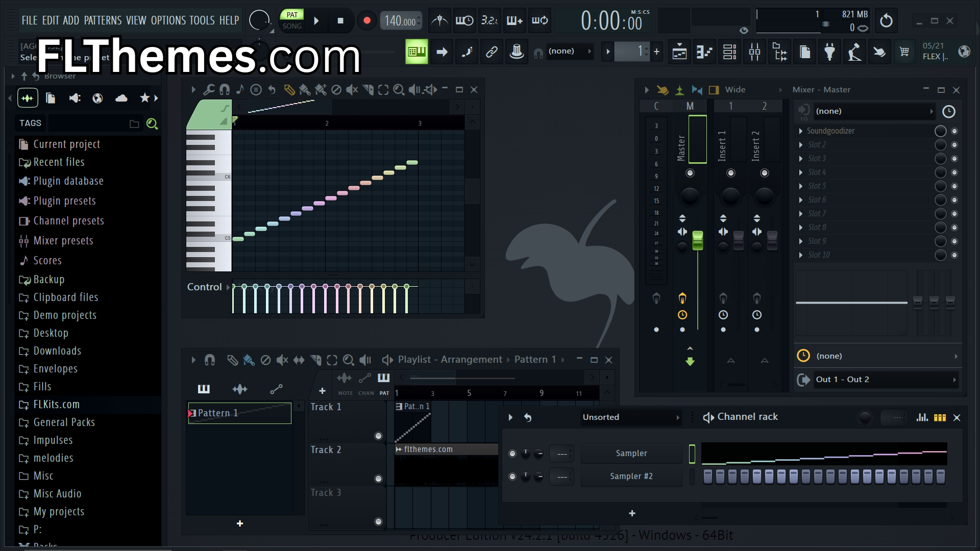
Task: Click the playlist magnet snap icon
Action: [x=209, y=360]
